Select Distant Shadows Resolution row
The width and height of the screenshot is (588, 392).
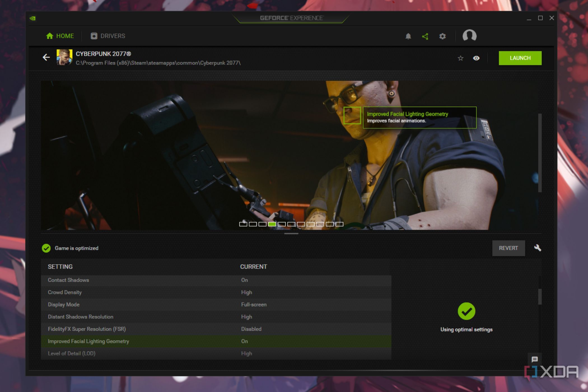216,317
